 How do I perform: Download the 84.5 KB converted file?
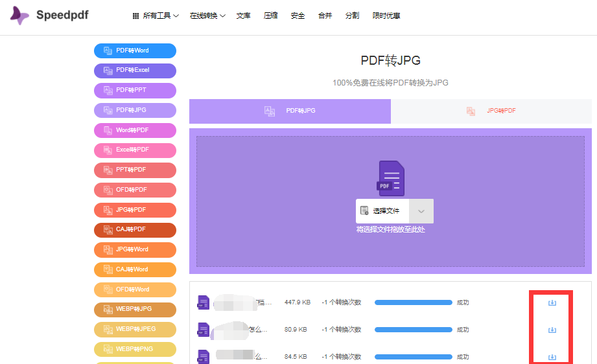552,357
